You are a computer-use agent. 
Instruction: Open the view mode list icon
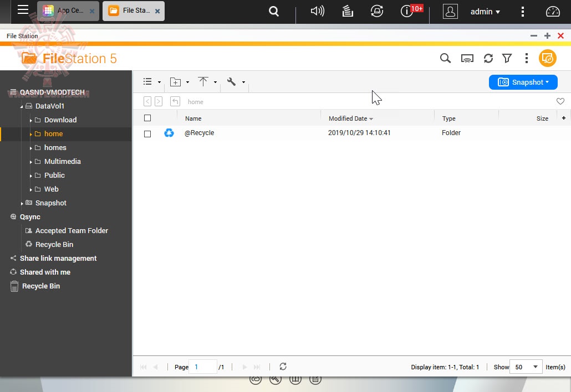(x=147, y=81)
